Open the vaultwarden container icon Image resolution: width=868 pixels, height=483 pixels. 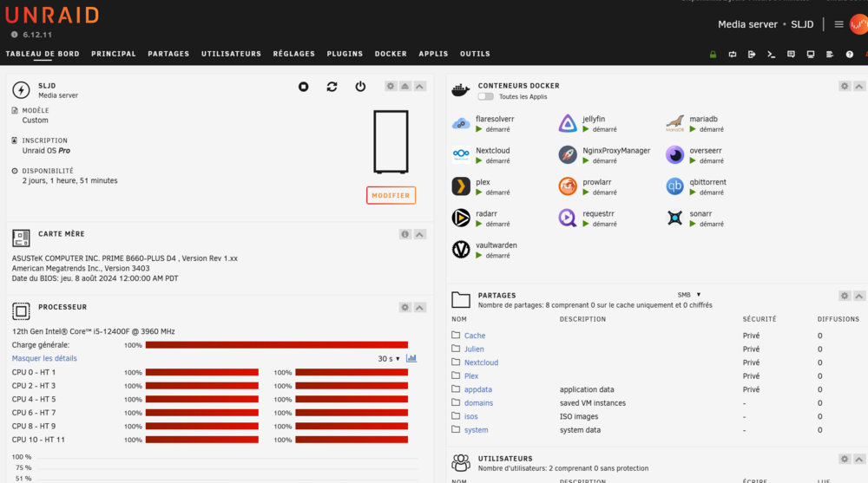461,250
